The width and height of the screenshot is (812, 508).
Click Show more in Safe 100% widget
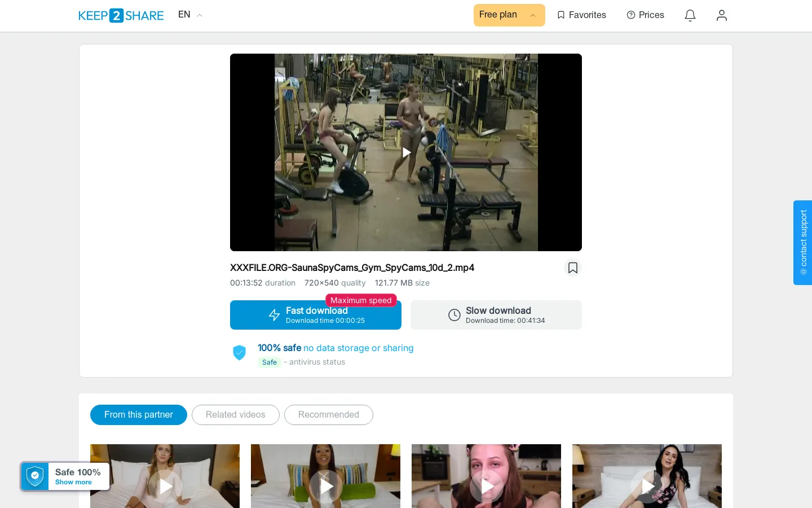(x=73, y=482)
